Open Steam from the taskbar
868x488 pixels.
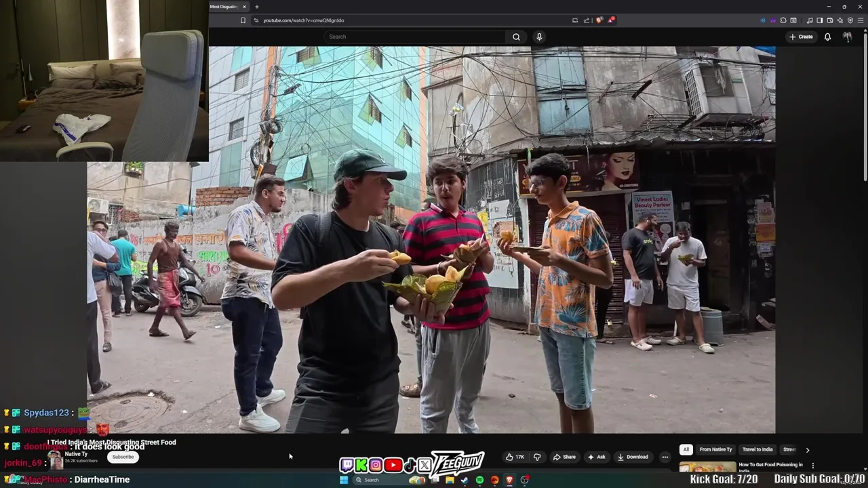[x=465, y=480]
